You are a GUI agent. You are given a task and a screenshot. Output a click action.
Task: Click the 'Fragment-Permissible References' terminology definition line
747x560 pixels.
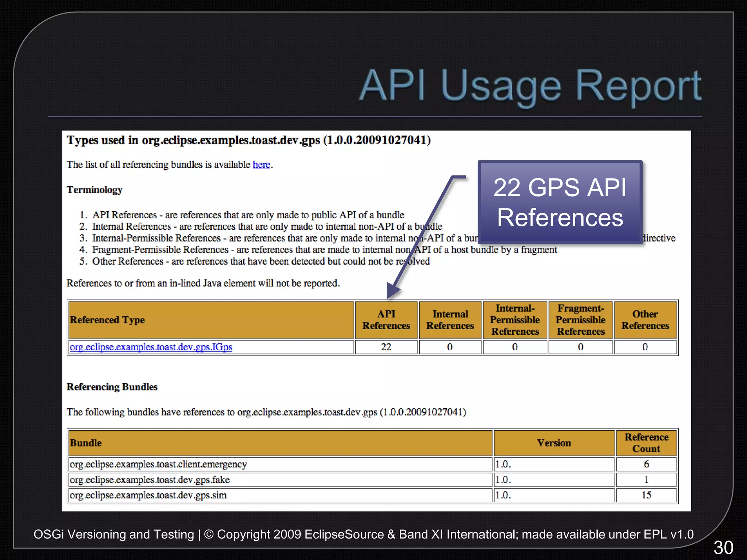point(325,250)
